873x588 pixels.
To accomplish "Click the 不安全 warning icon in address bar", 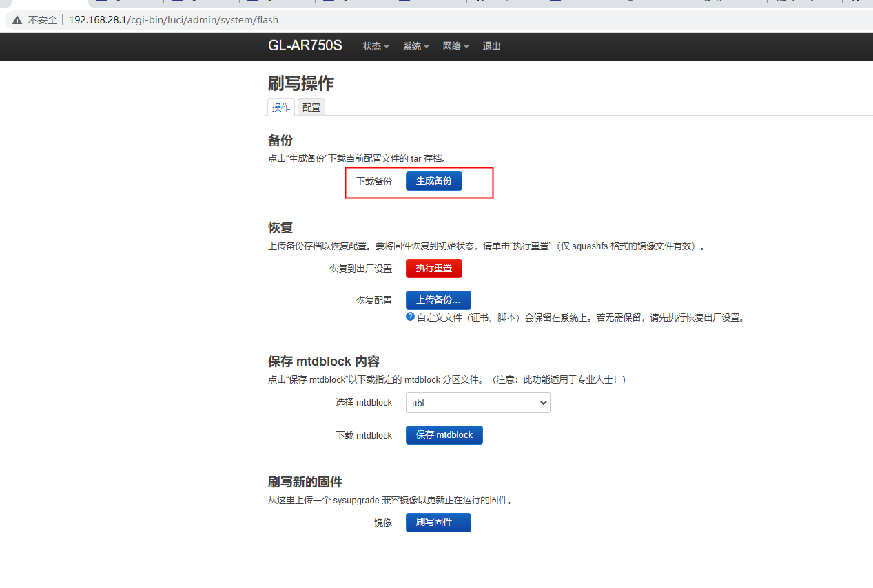I will 17,19.
